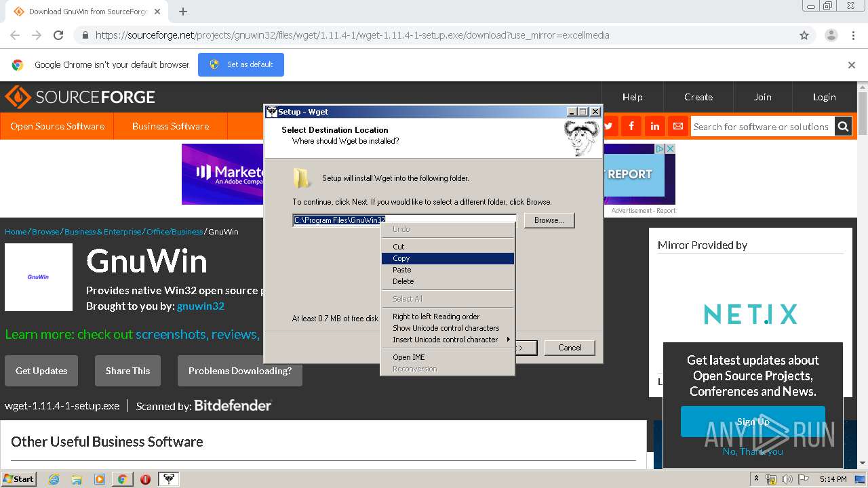Choose Cut from context menu
Image resolution: width=868 pixels, height=488 pixels.
pyautogui.click(x=448, y=247)
